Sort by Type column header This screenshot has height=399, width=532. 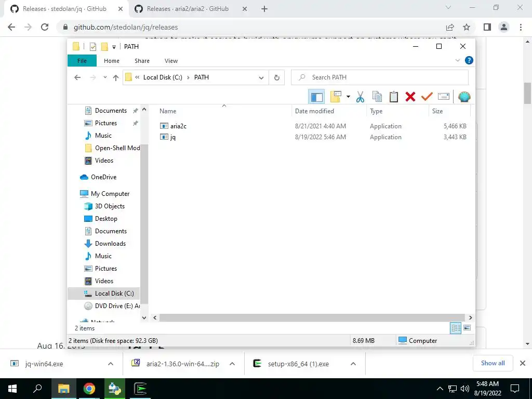[397, 111]
